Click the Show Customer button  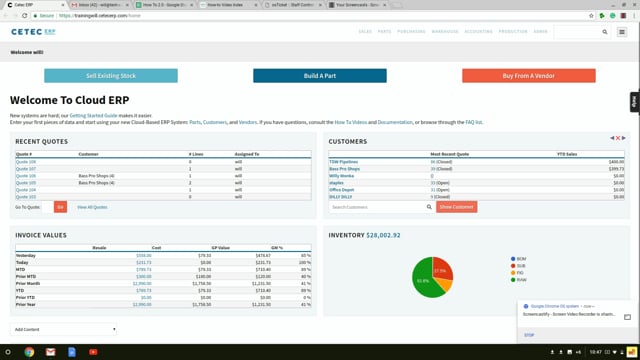coord(456,207)
